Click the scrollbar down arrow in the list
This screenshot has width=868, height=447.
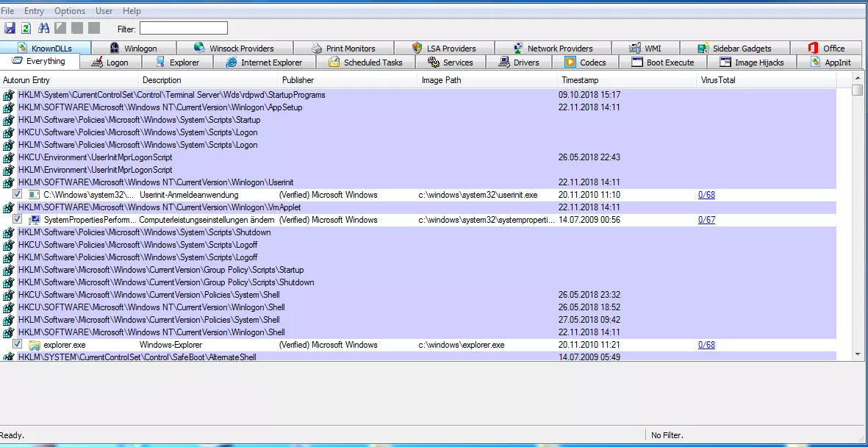click(857, 354)
